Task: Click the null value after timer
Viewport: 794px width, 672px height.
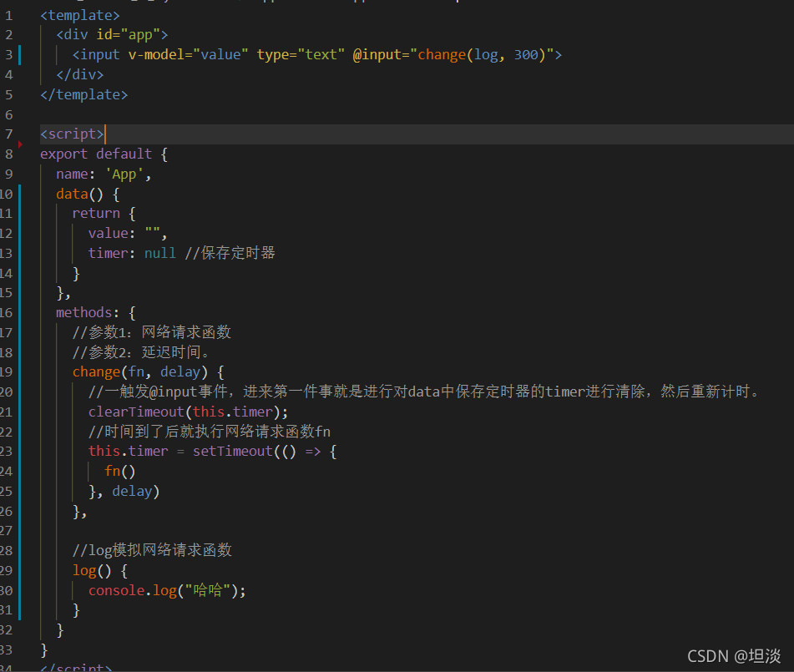Action: pyautogui.click(x=160, y=253)
